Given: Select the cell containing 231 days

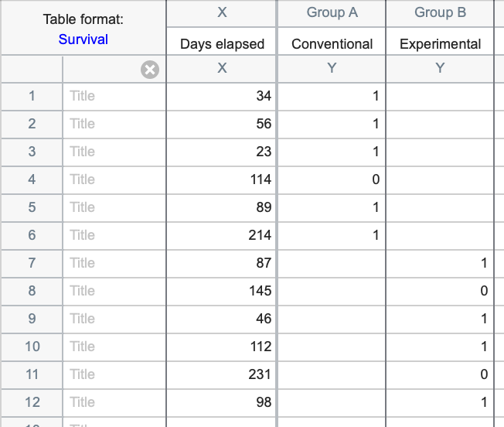Looking at the screenshot, I should tap(222, 374).
